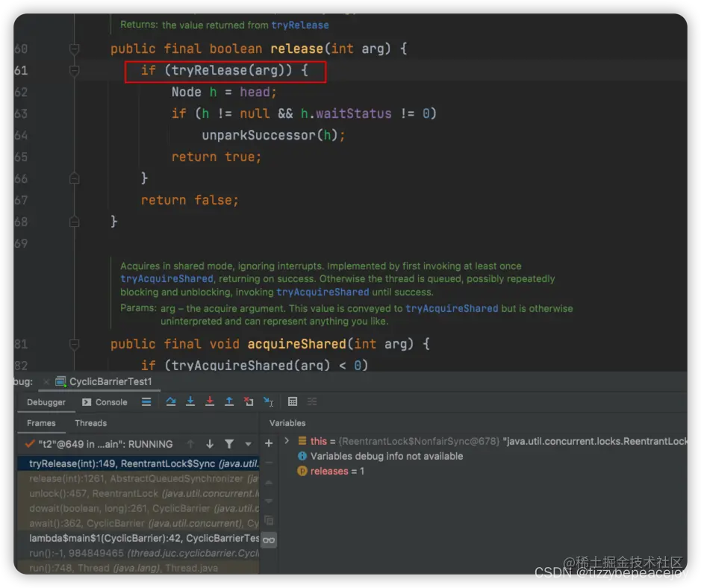Click Show Execution Point lines icon

(x=146, y=401)
